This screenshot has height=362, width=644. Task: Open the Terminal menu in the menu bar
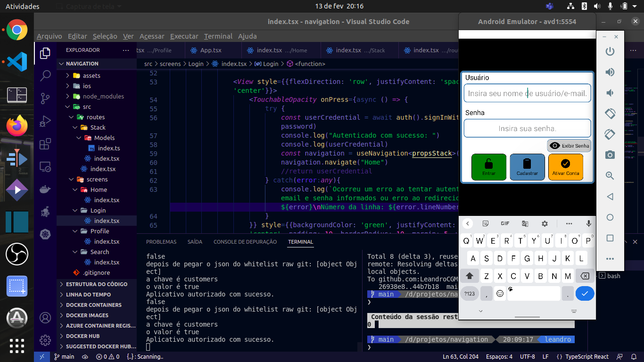tap(218, 36)
